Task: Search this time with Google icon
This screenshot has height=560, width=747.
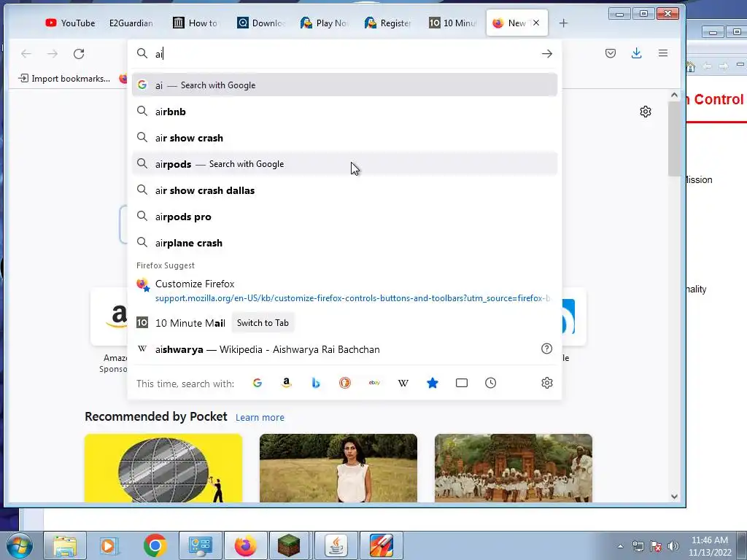Action: pos(258,383)
